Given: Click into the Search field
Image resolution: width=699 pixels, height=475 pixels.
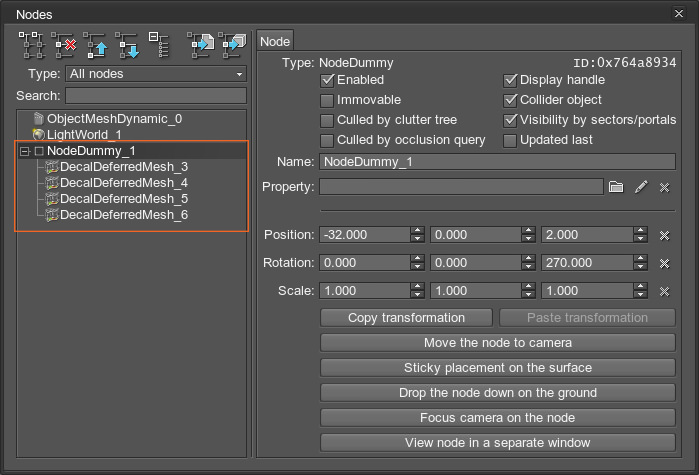Looking at the screenshot, I should (155, 96).
